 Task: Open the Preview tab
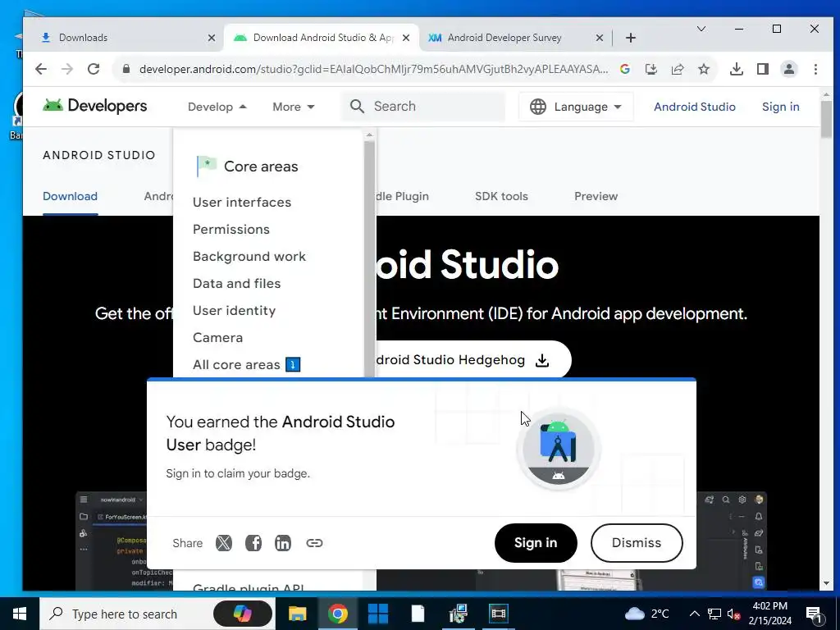tap(596, 196)
